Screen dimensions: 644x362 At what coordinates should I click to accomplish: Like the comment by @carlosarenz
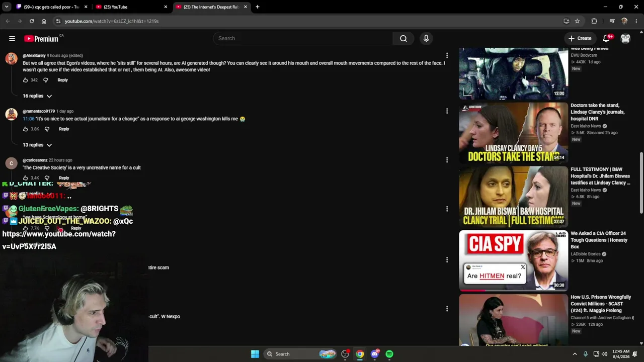(25, 178)
